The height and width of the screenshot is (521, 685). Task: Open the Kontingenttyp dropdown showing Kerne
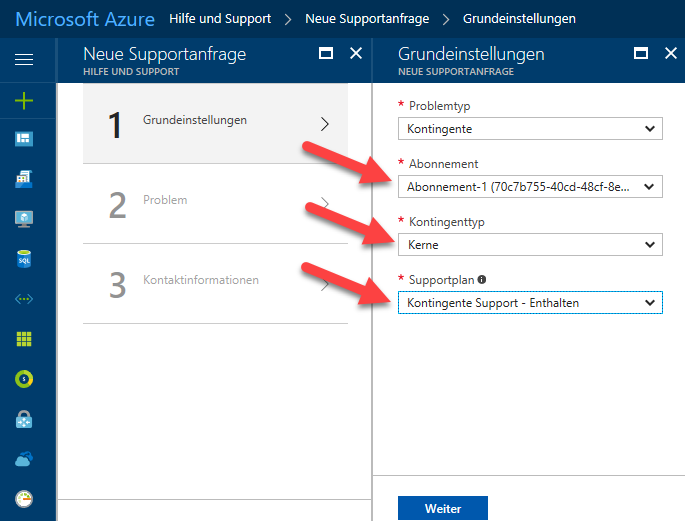pyautogui.click(x=530, y=245)
